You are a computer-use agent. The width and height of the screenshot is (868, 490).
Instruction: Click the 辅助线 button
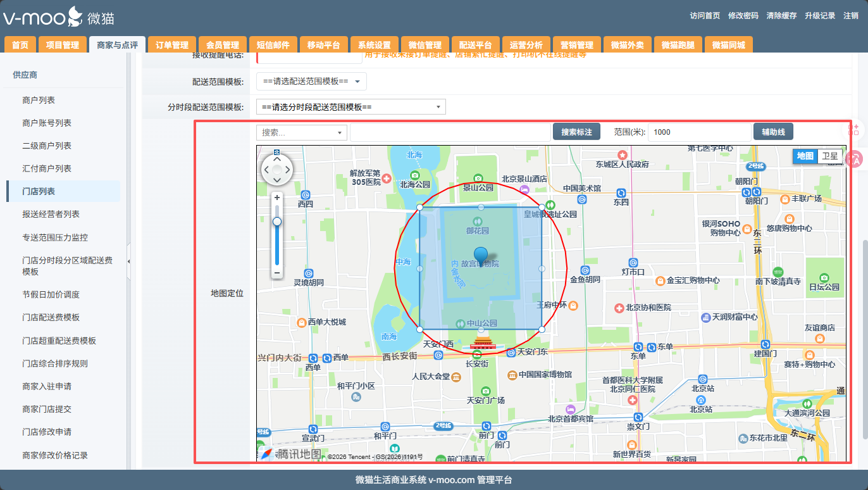coord(773,132)
